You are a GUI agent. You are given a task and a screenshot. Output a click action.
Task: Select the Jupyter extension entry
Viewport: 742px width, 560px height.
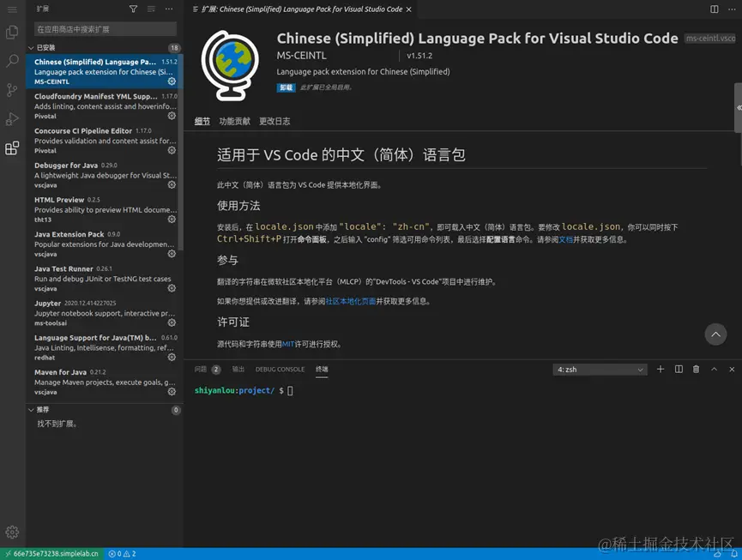pyautogui.click(x=103, y=313)
